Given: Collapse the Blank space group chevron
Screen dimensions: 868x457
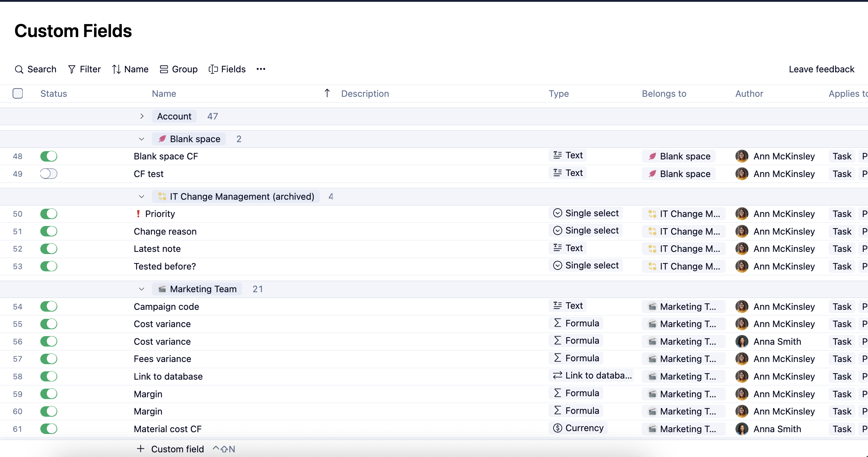Looking at the screenshot, I should pos(142,139).
